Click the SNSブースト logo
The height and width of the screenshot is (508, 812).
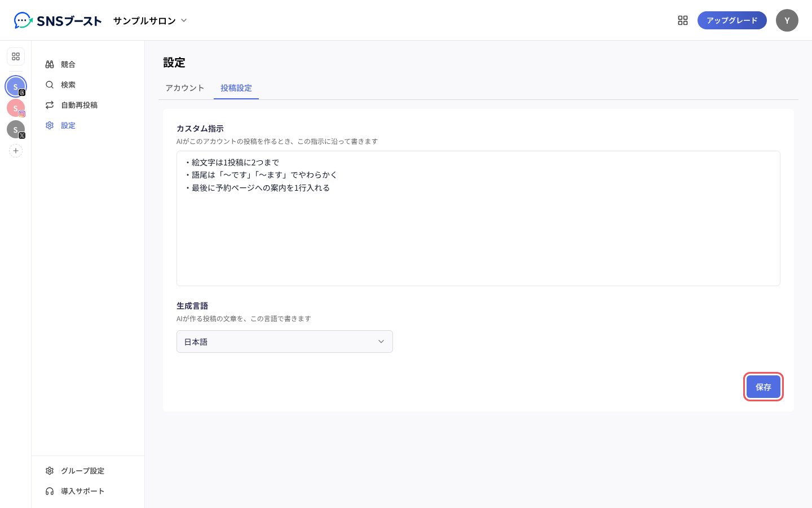tap(58, 21)
